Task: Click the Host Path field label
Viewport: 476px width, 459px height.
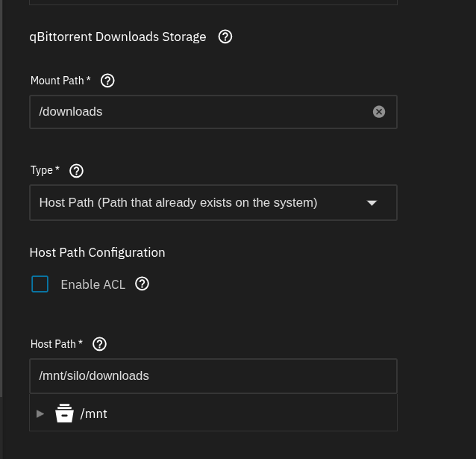Action: 57,344
